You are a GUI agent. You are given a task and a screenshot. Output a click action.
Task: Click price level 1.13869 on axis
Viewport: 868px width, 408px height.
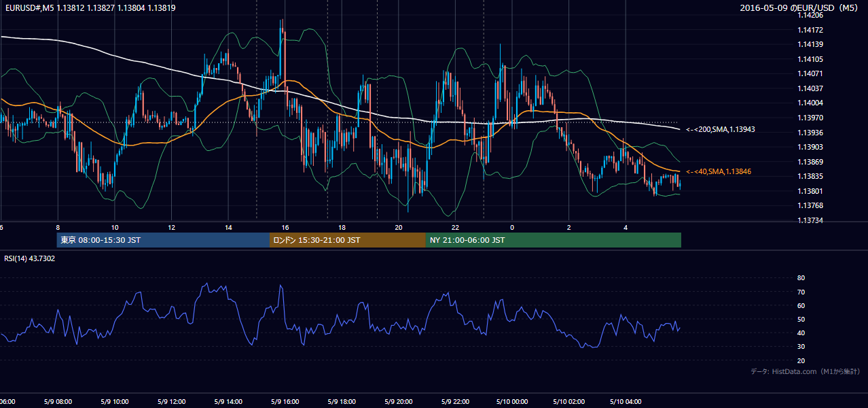click(809, 162)
